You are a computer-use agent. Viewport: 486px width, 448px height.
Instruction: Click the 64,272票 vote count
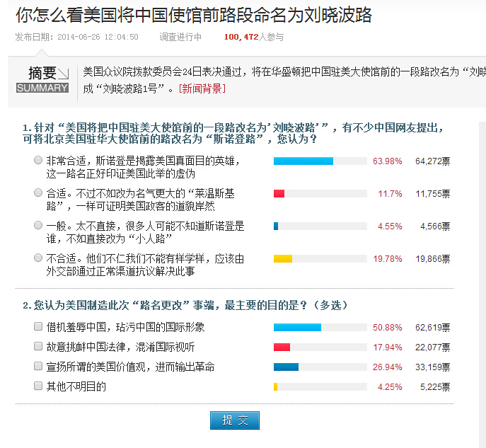(433, 161)
